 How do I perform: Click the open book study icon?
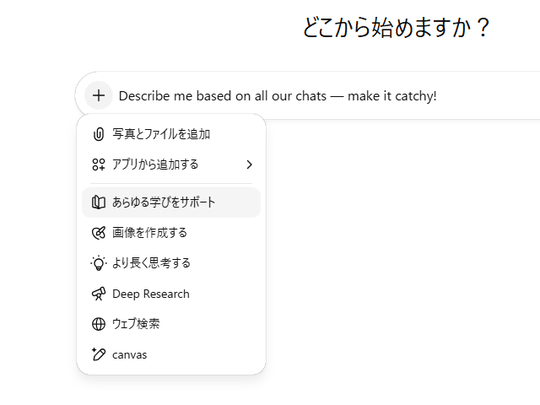[x=98, y=202]
